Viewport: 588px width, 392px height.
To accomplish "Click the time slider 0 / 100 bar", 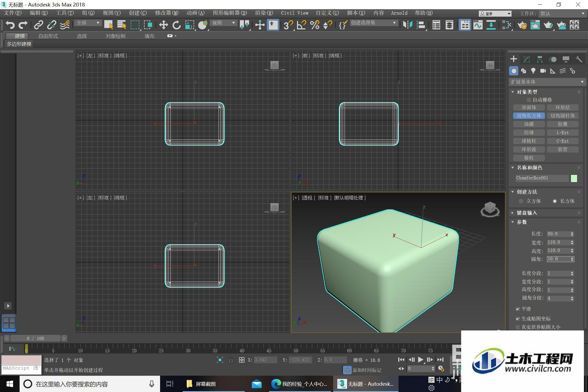I will 35,338.
